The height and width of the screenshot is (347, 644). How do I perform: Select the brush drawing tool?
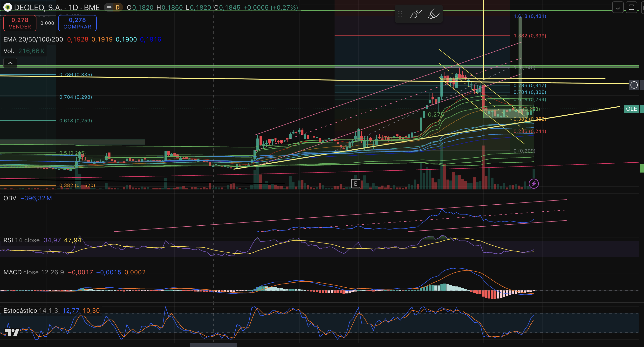pyautogui.click(x=415, y=14)
